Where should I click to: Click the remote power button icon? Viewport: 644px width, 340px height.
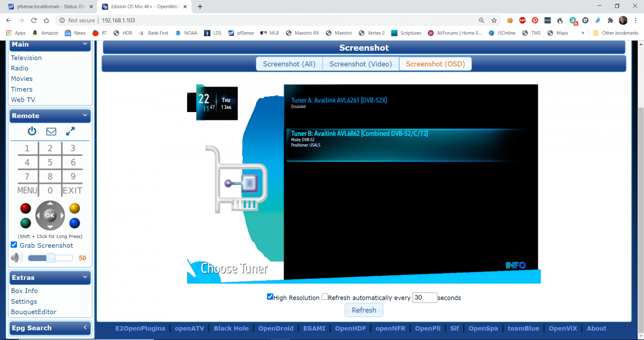32,131
